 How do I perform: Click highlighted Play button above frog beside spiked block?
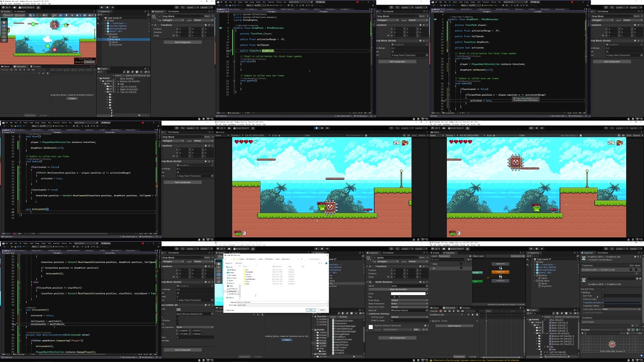coord(317,128)
